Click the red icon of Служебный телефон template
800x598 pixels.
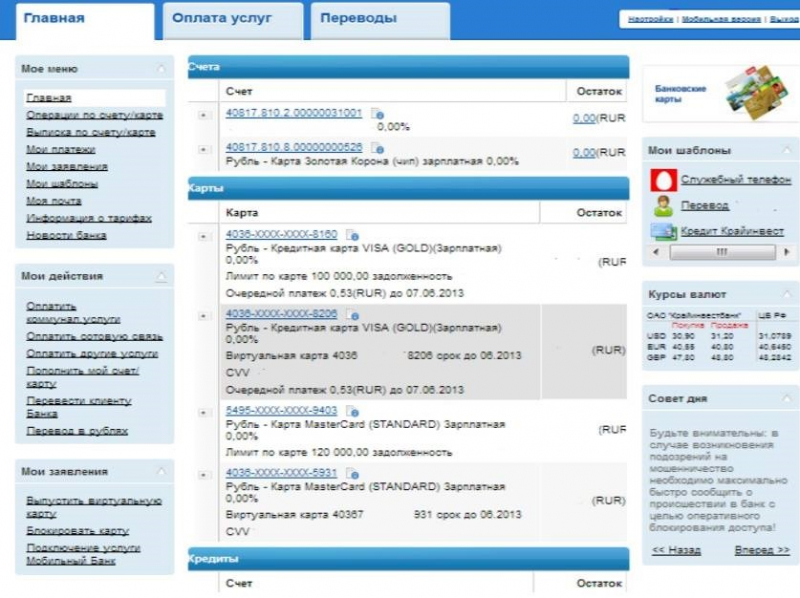(x=663, y=180)
